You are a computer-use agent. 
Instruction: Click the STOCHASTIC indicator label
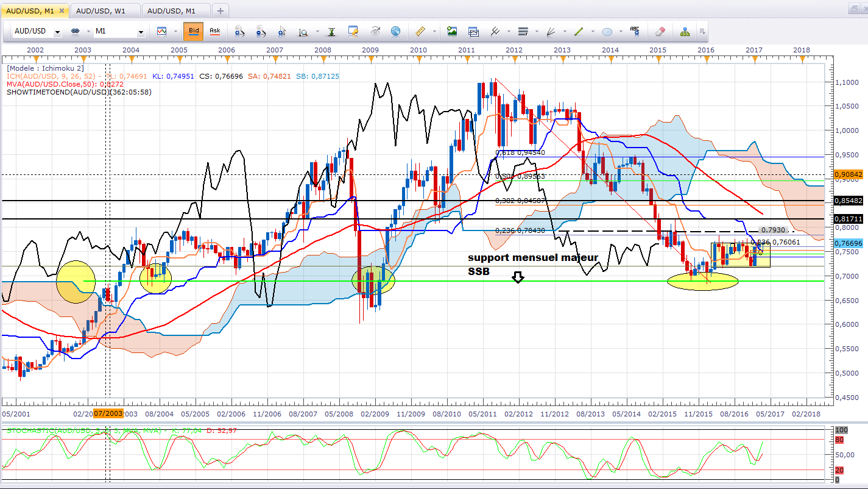pyautogui.click(x=85, y=430)
